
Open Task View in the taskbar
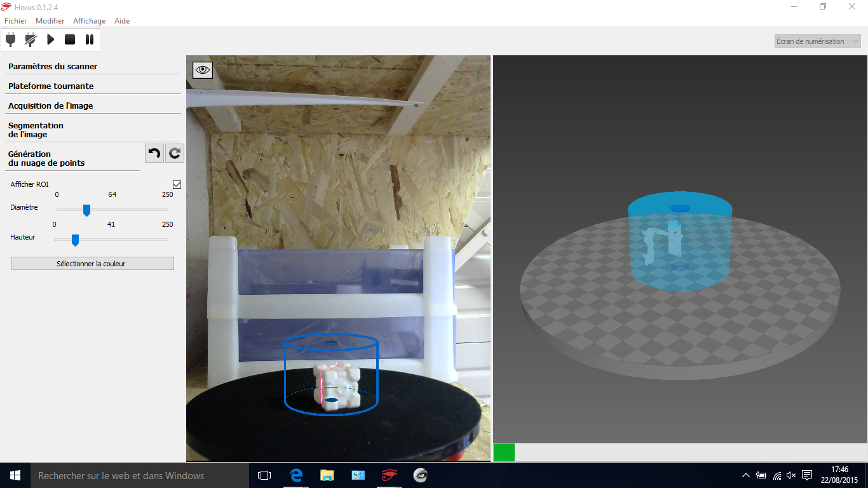click(x=264, y=475)
